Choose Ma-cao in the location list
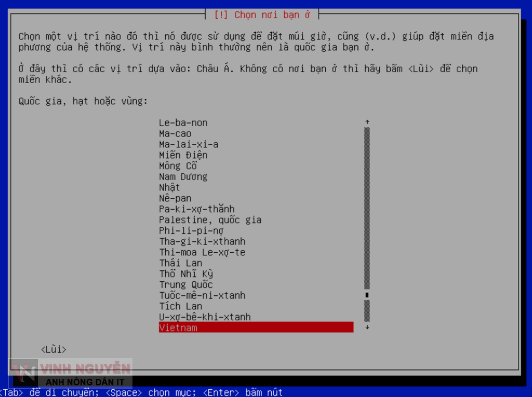Screen dimensions: 532x397 tap(175, 134)
